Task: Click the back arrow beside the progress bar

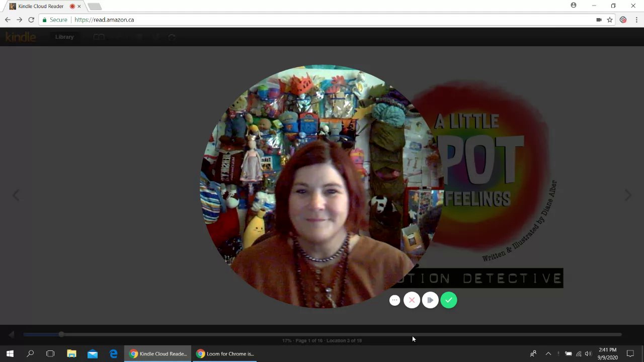Action: click(11, 334)
